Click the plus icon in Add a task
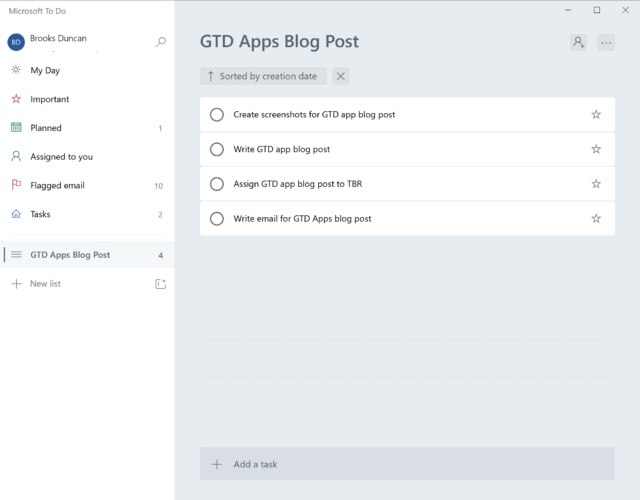Image resolution: width=640 pixels, height=500 pixels. point(217,464)
